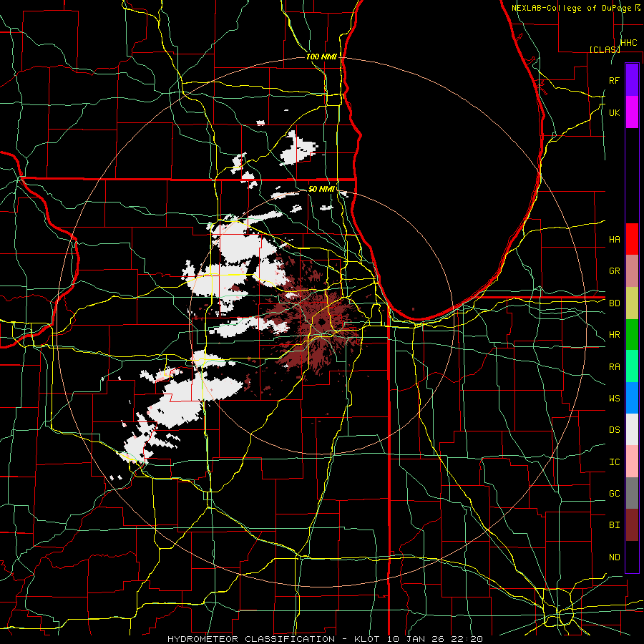Click the mint RA legend swatch
This screenshot has width=644, height=644.
point(632,366)
